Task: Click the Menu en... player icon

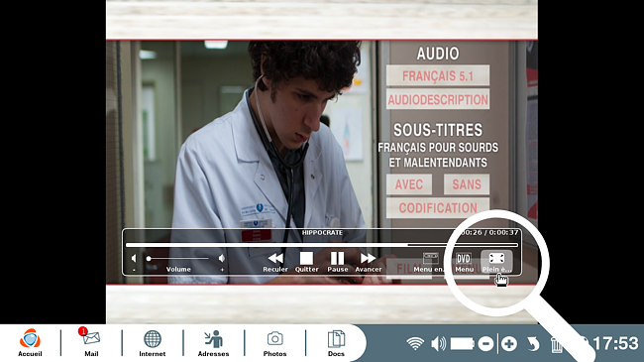Action: 430,262
